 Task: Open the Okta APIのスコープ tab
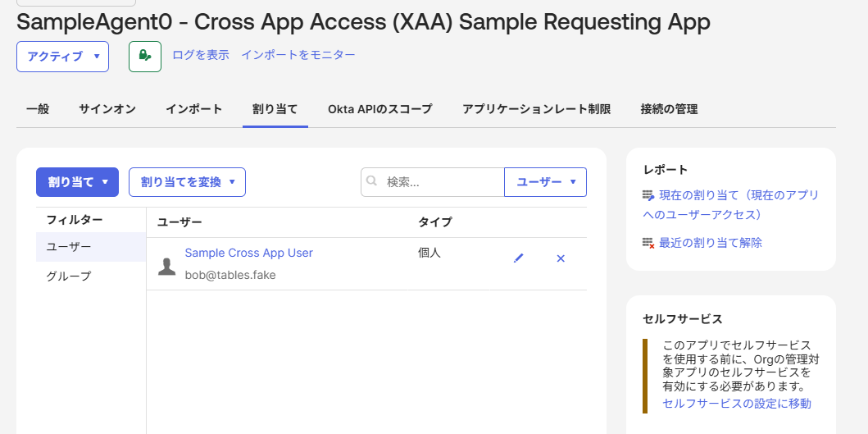point(379,109)
